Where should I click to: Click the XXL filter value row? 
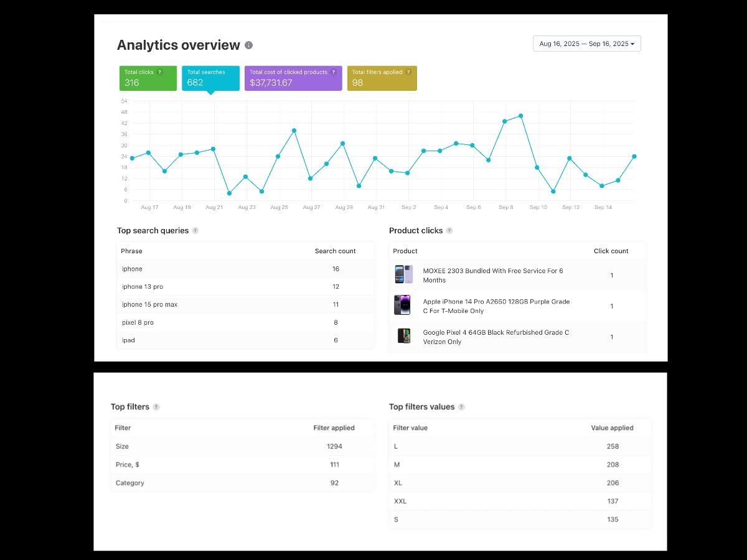pyautogui.click(x=520, y=501)
